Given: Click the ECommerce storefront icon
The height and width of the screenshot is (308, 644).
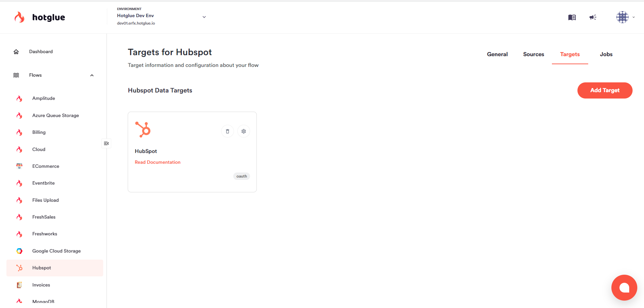Looking at the screenshot, I should click(19, 166).
